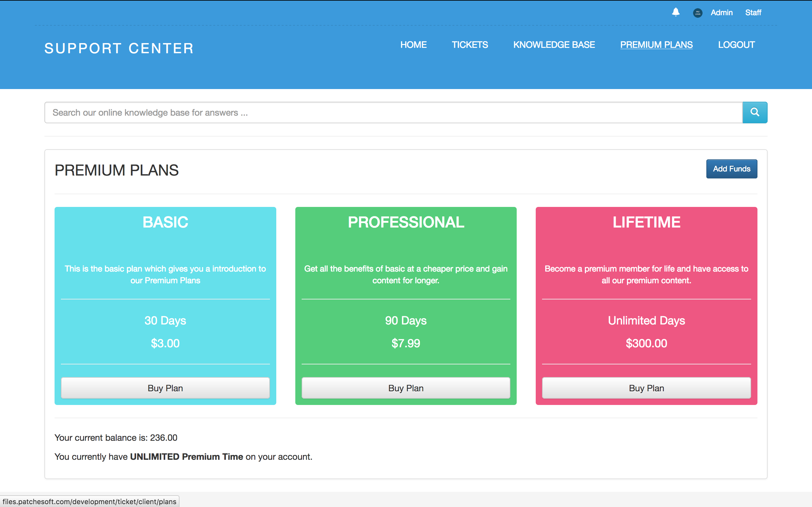Go to the Home menu item
The width and height of the screenshot is (812, 507).
pyautogui.click(x=413, y=45)
